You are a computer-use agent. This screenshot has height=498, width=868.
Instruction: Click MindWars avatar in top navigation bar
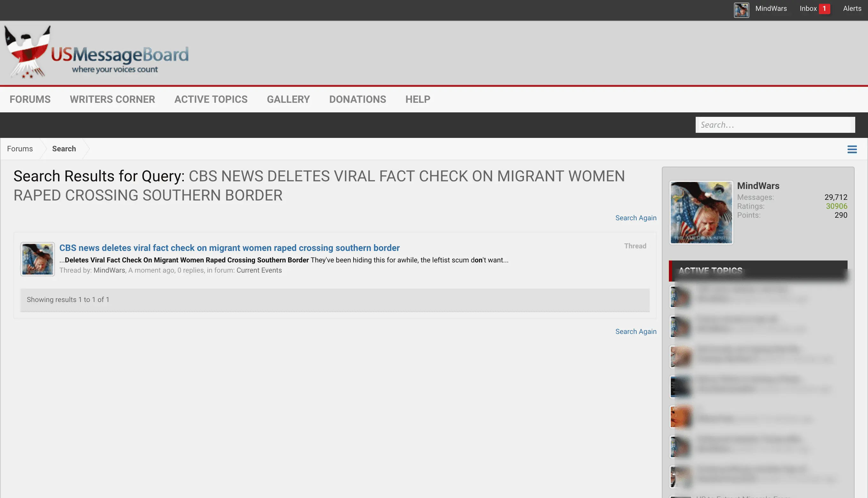[741, 10]
